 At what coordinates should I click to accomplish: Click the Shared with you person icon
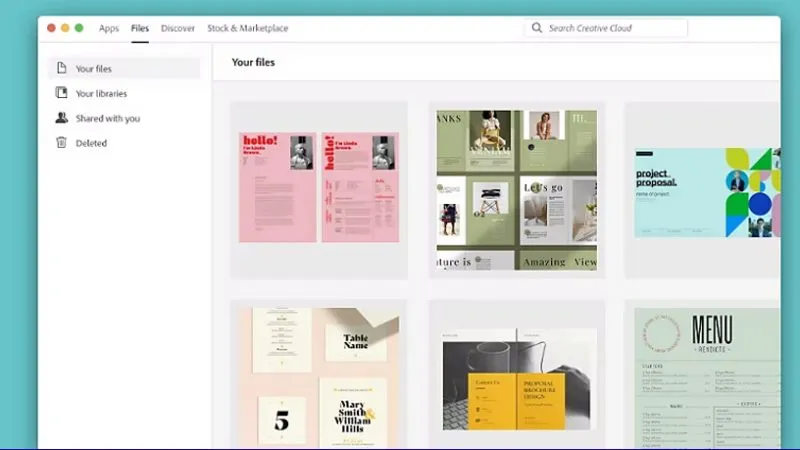[x=62, y=118]
